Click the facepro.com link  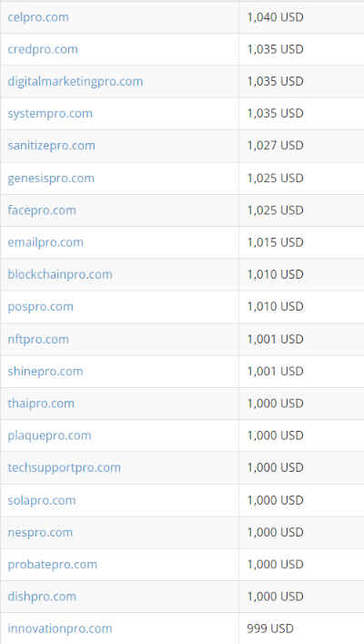pyautogui.click(x=42, y=210)
